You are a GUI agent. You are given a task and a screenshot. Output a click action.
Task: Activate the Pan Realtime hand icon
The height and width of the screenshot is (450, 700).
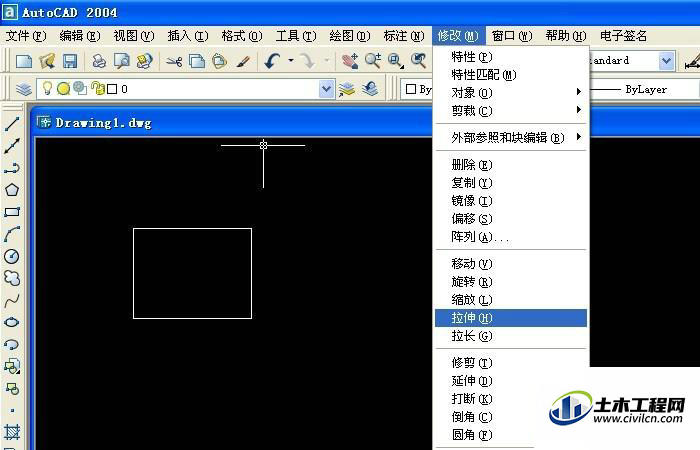coord(350,61)
